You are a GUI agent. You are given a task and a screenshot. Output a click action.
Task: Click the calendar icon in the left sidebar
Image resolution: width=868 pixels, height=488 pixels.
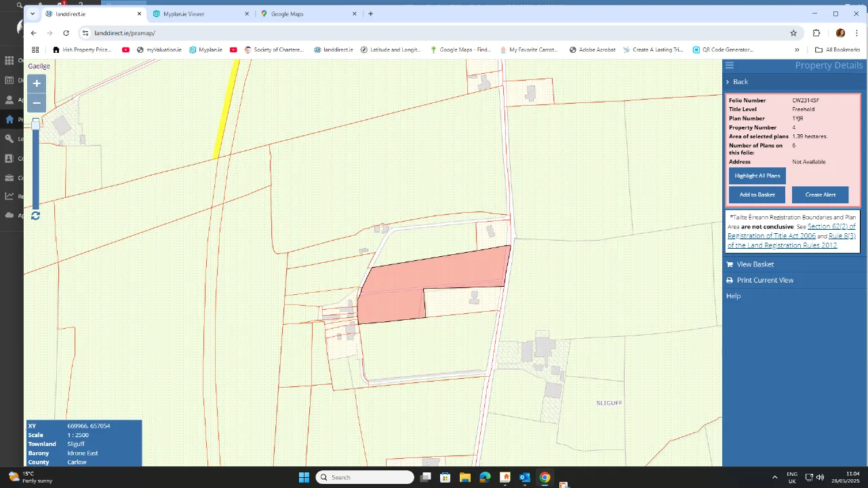pyautogui.click(x=9, y=80)
